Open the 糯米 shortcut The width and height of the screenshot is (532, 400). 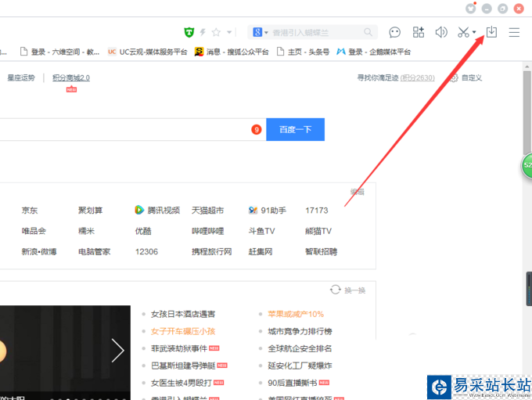tap(86, 231)
